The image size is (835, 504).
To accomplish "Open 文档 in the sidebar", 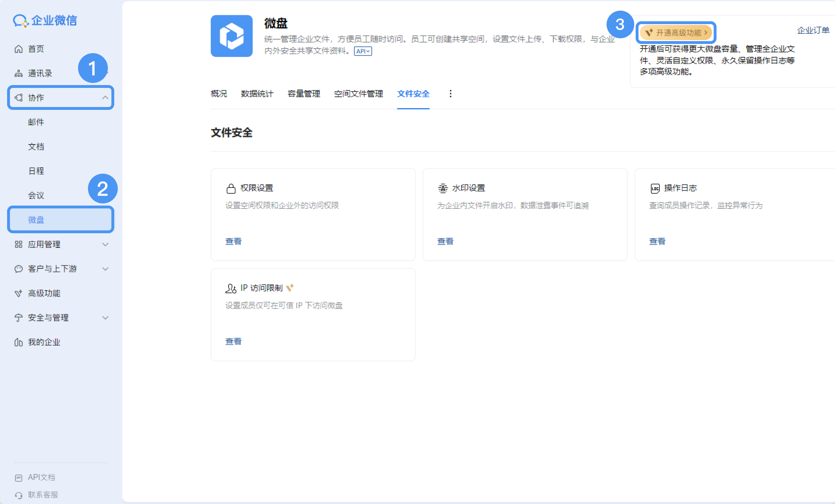I will coord(36,147).
